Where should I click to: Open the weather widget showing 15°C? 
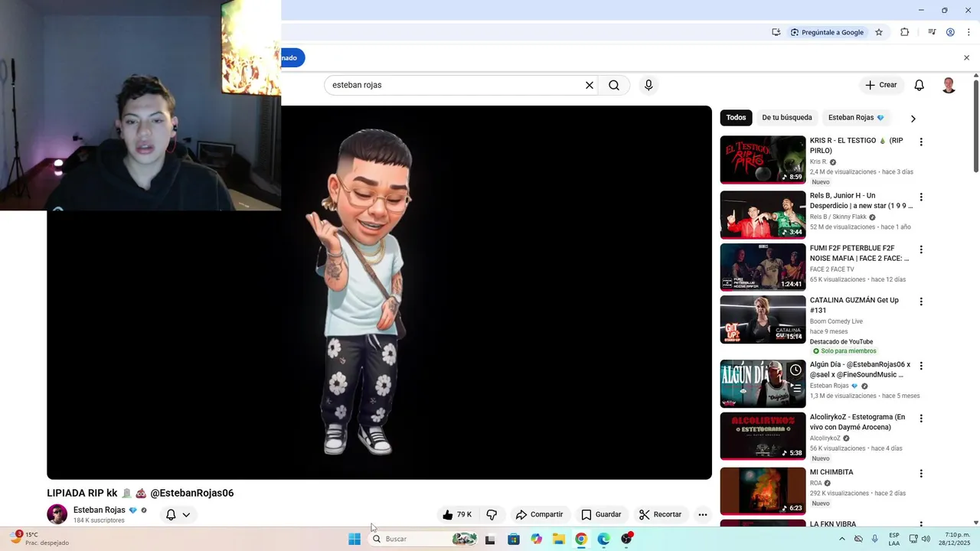coord(40,539)
